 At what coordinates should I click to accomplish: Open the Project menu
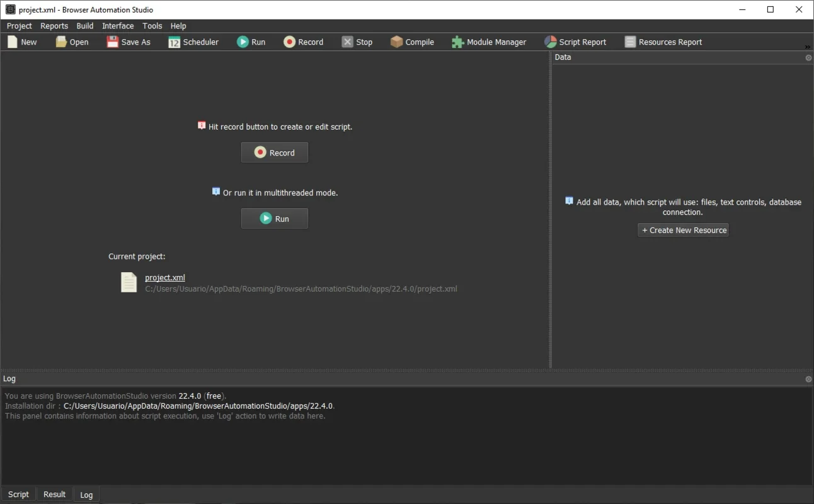(20, 26)
